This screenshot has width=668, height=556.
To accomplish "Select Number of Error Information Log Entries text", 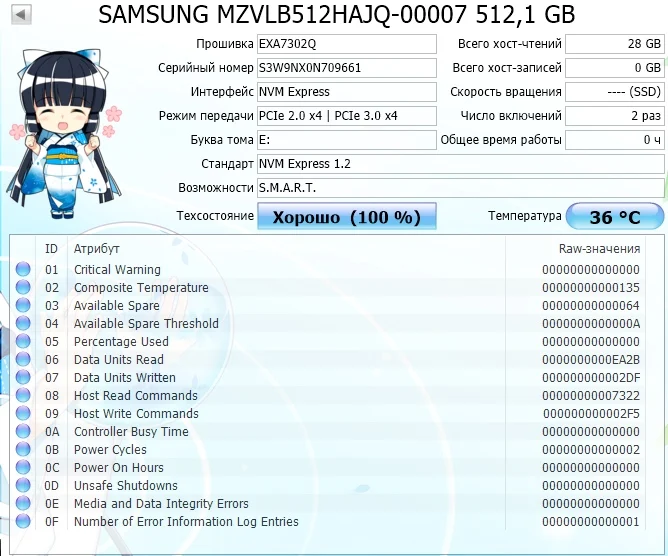I will coord(186,521).
